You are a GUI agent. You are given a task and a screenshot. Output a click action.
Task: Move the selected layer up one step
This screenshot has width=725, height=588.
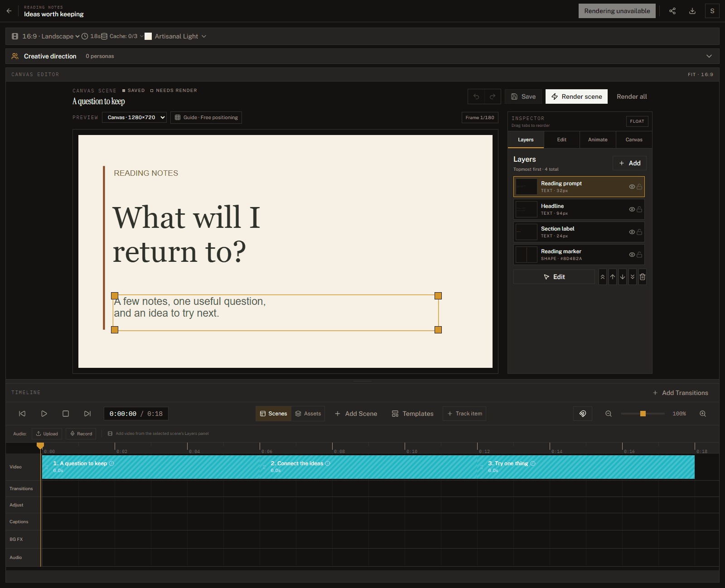(x=613, y=277)
